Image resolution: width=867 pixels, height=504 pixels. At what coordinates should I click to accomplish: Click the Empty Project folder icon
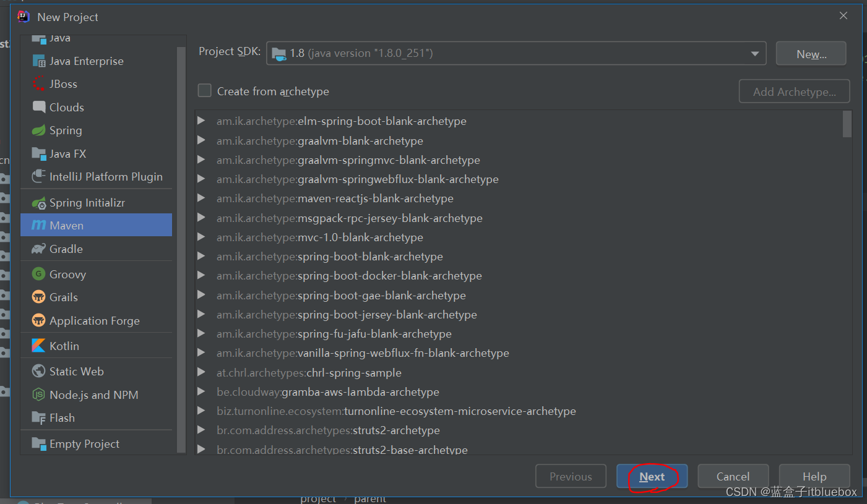tap(39, 444)
